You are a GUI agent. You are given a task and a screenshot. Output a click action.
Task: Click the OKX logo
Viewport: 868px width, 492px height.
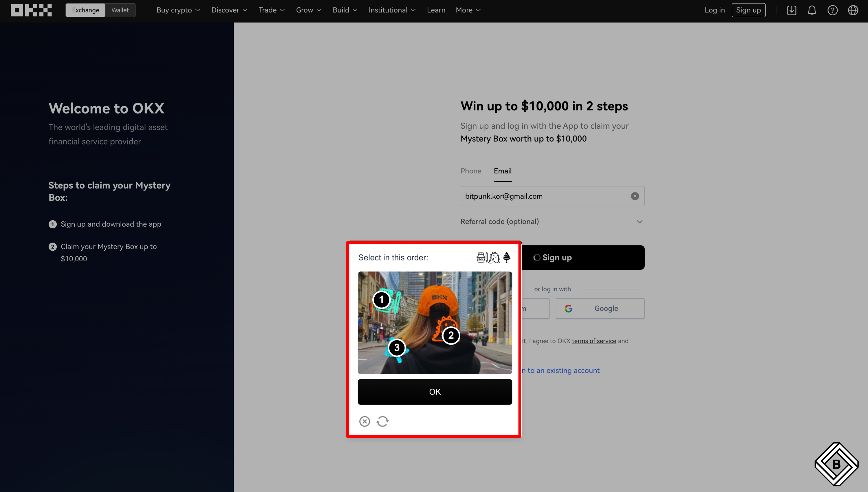[x=31, y=10]
